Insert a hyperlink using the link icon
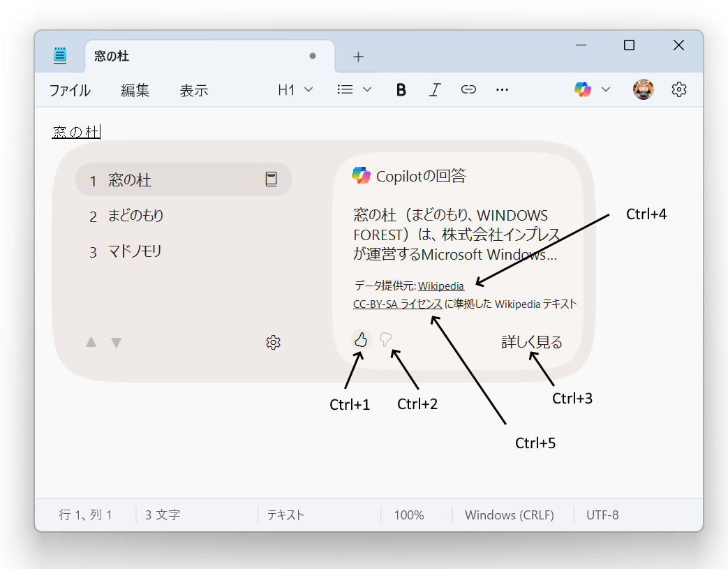728x569 pixels. [x=468, y=89]
